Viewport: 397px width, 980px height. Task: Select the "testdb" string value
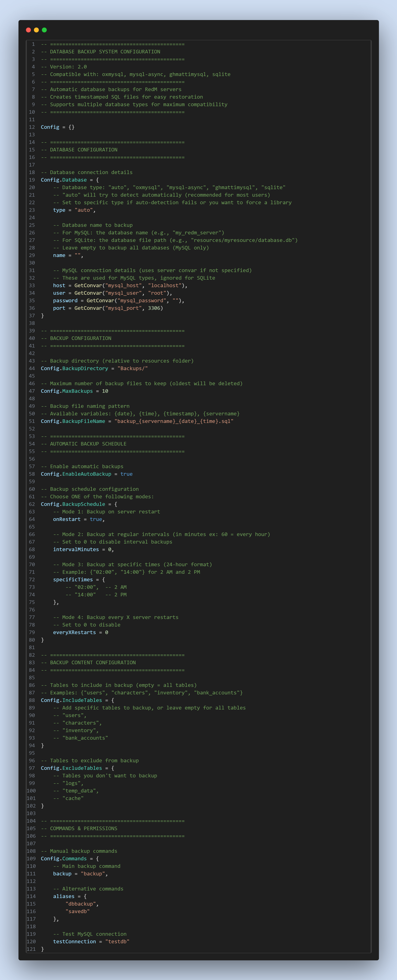pyautogui.click(x=117, y=941)
